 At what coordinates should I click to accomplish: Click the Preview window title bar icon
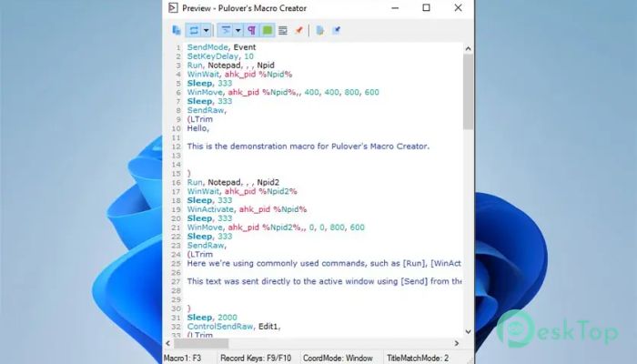click(173, 7)
